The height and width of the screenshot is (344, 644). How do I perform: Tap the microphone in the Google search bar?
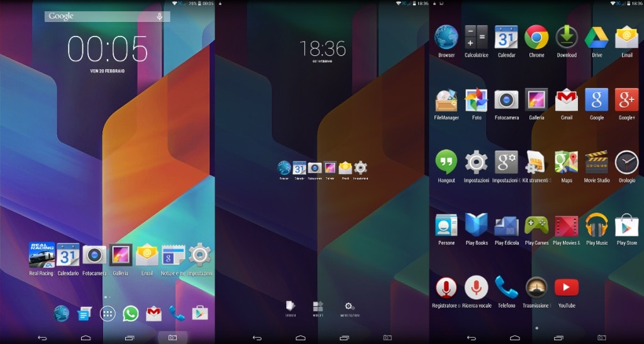(x=159, y=16)
